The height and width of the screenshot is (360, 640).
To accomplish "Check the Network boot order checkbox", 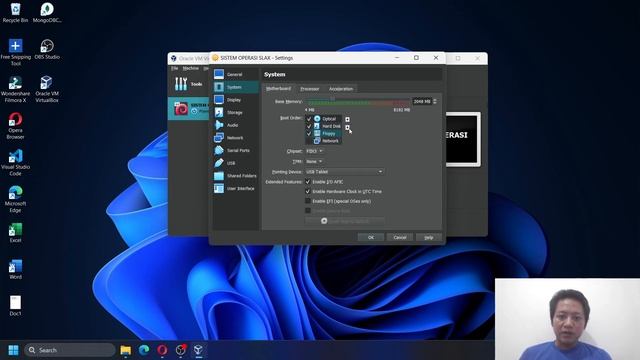I will 309,141.
